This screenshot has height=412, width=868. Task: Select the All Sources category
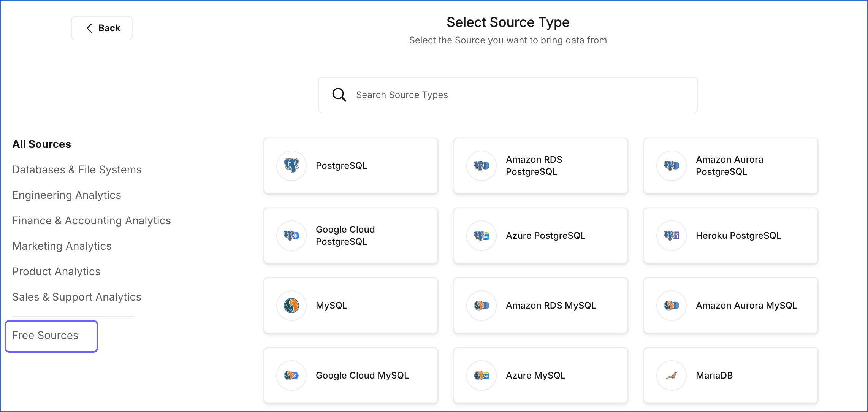click(42, 144)
